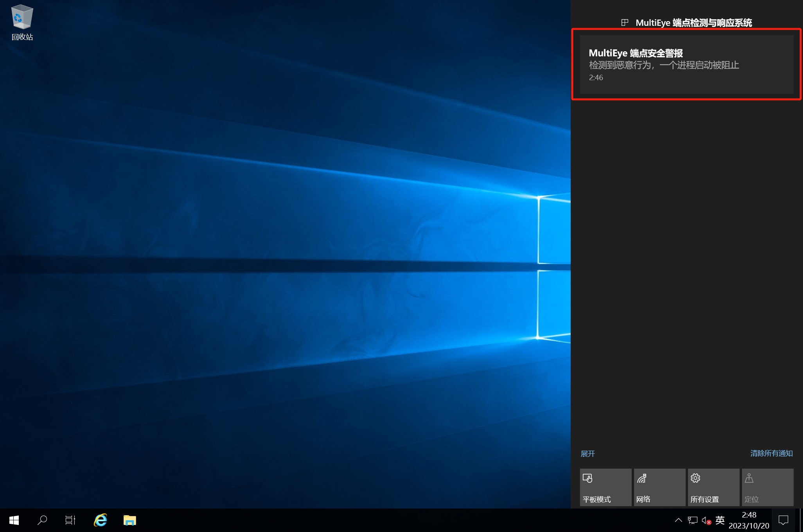Click the 展开 link to expand quick actions

point(587,454)
